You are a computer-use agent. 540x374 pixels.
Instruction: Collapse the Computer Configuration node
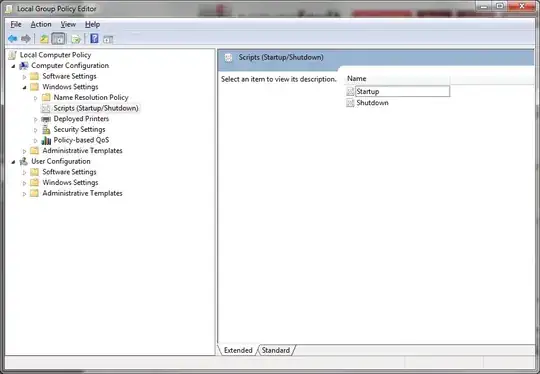(x=13, y=66)
